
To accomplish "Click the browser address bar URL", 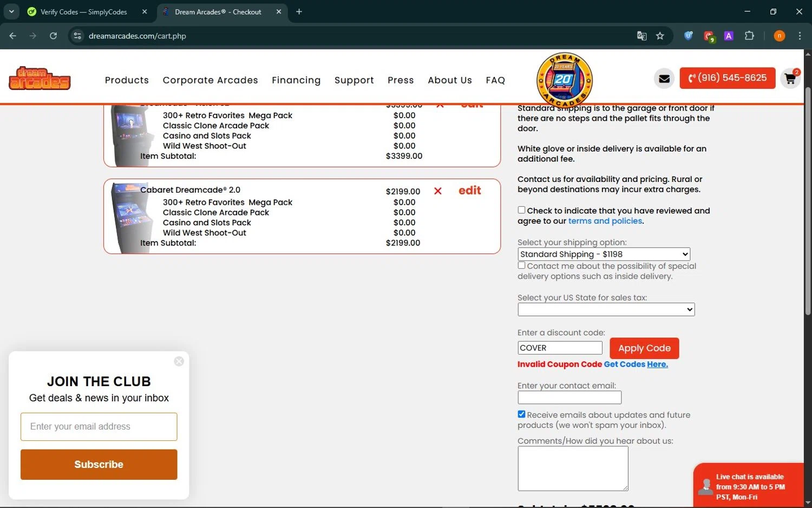I will point(137,36).
